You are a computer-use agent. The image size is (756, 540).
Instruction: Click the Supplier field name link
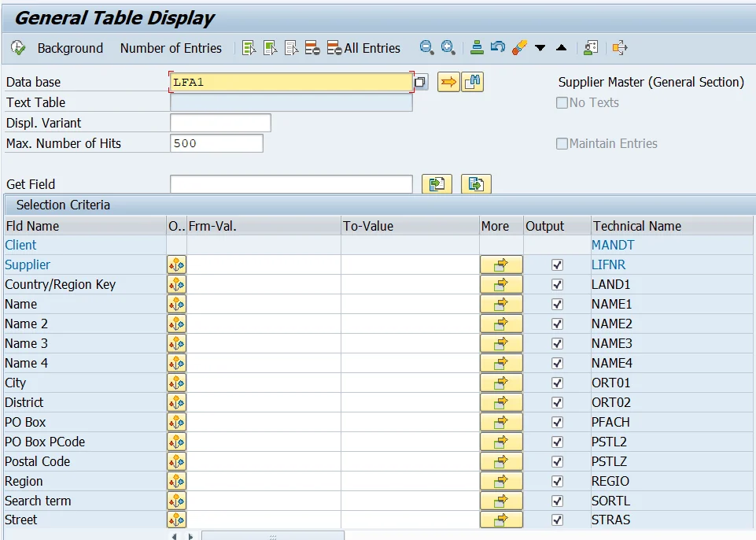tap(28, 265)
